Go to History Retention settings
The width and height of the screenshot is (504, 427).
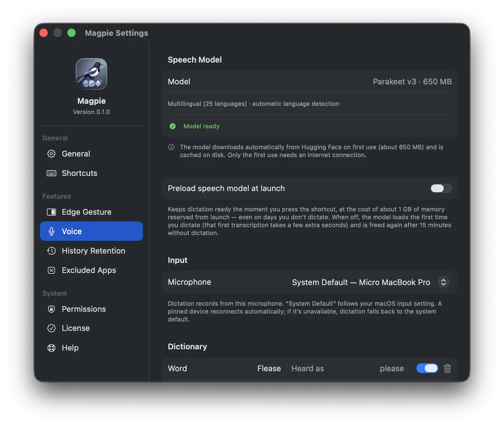(91, 251)
